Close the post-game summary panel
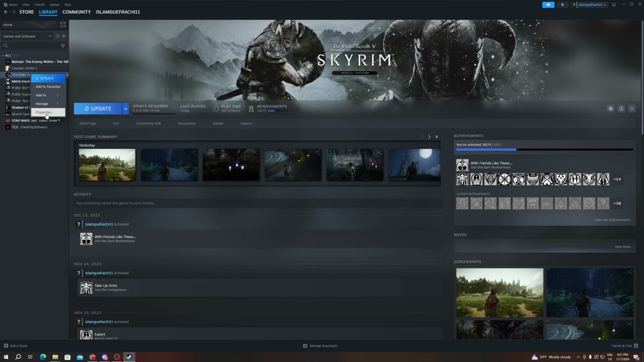 [x=436, y=137]
